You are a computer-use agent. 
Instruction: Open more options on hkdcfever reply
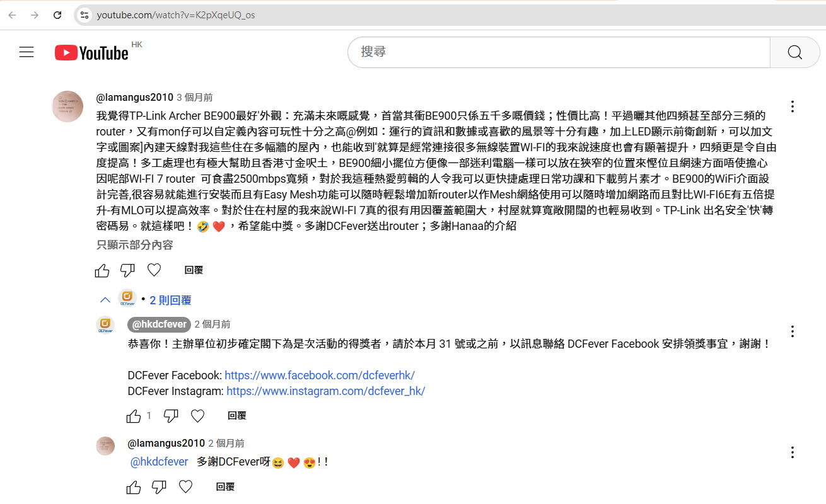pos(793,331)
